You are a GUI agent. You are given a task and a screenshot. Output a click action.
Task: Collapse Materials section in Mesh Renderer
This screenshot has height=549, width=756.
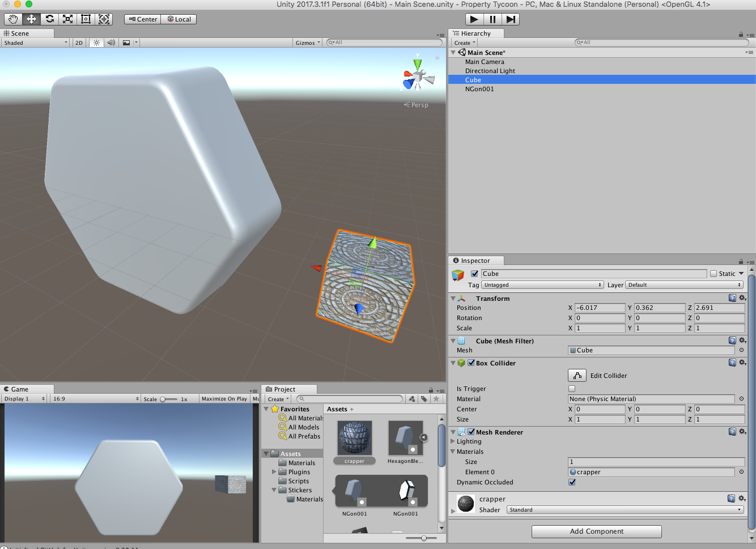tap(453, 452)
